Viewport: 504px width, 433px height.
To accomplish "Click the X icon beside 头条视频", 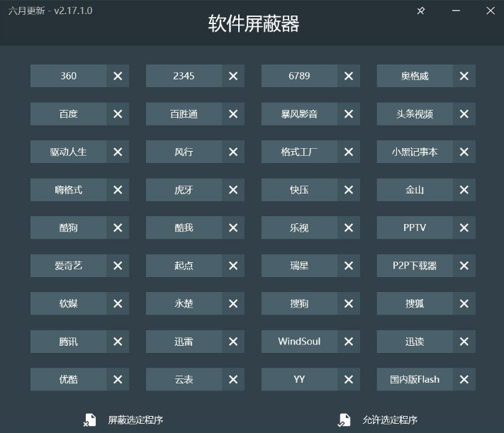I will 464,114.
